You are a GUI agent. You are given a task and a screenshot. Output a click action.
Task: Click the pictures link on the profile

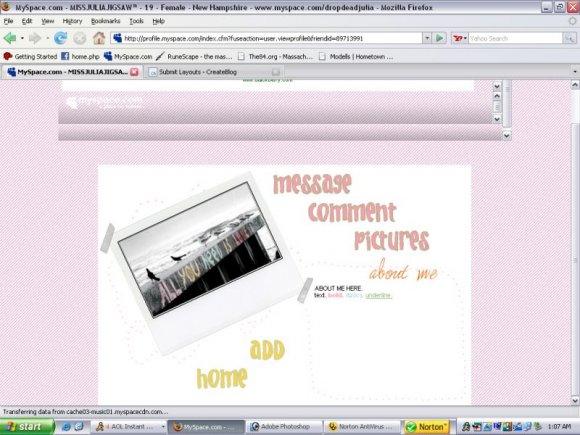tap(392, 240)
